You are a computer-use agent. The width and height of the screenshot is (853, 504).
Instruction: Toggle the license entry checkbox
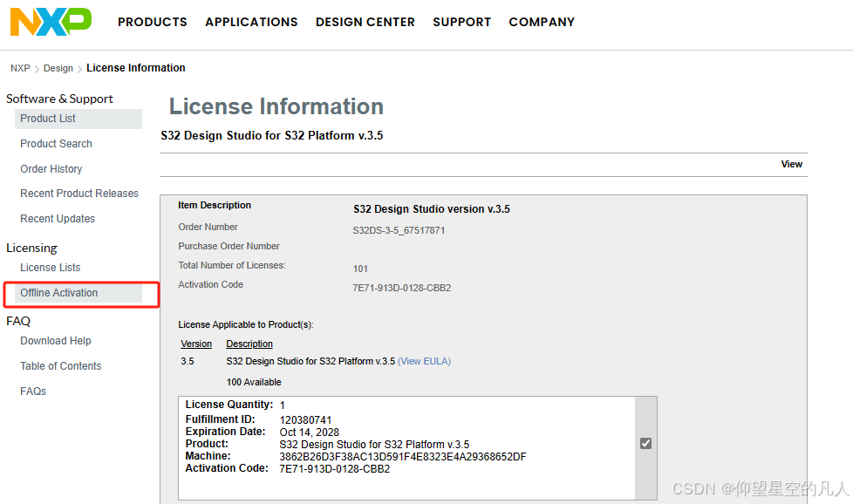(645, 444)
